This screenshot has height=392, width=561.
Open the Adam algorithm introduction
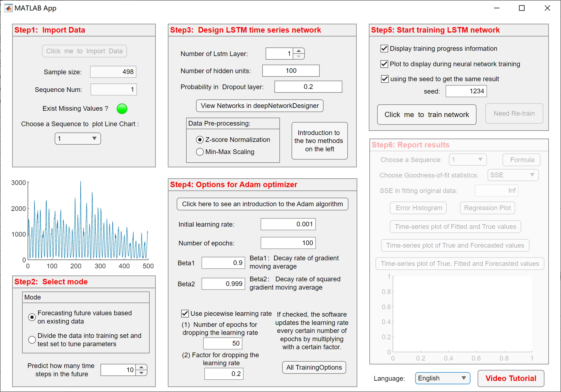pos(263,204)
